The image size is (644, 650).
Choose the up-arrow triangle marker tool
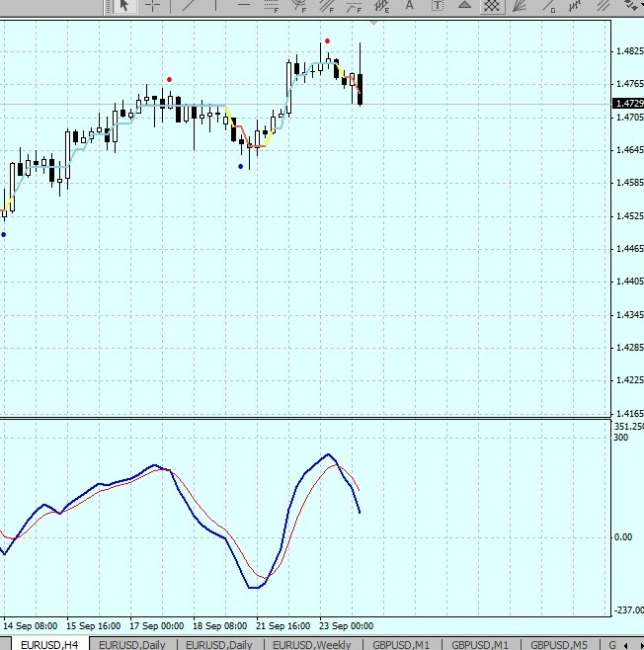pyautogui.click(x=463, y=6)
